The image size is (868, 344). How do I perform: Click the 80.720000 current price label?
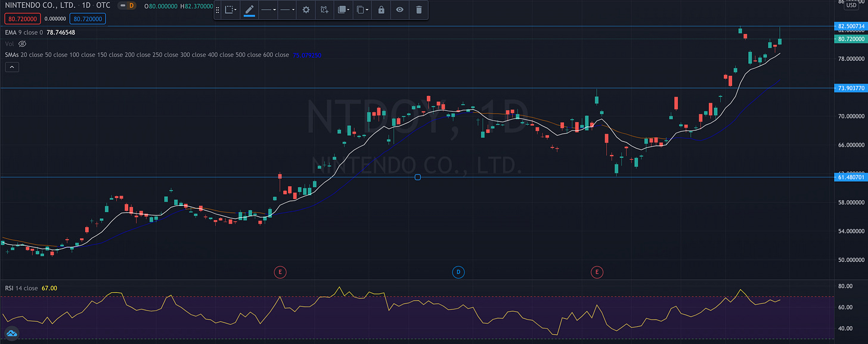[851, 39]
